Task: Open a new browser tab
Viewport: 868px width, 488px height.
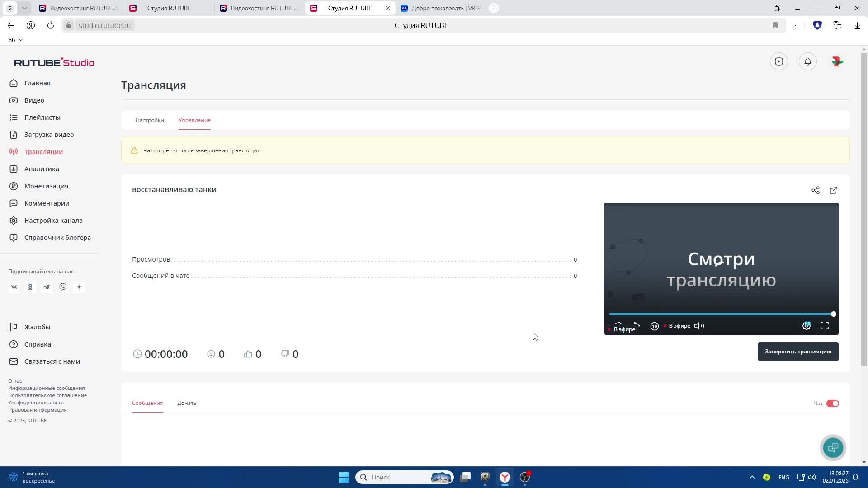Action: (x=494, y=8)
